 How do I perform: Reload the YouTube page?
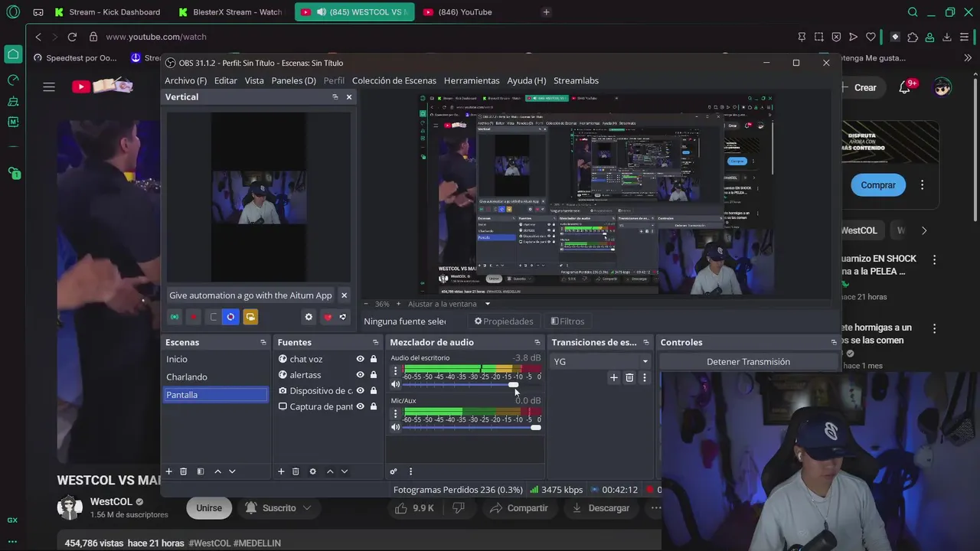coord(72,37)
